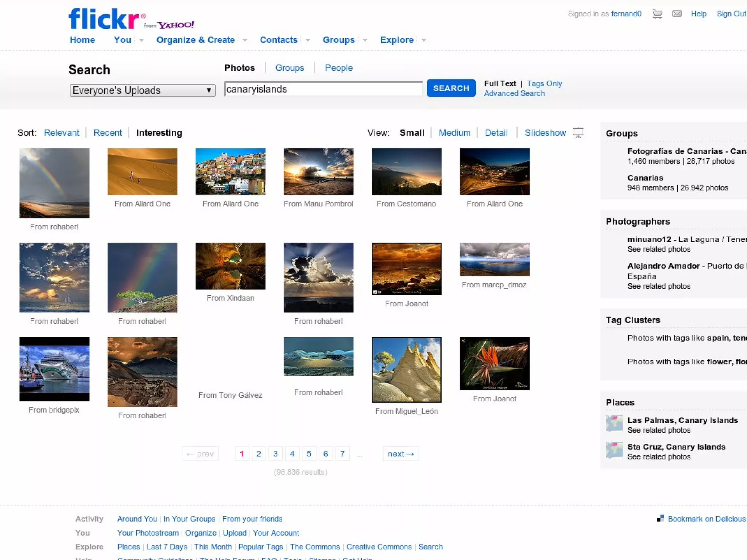The width and height of the screenshot is (747, 560).
Task: Sort results by Relevant
Action: point(62,133)
